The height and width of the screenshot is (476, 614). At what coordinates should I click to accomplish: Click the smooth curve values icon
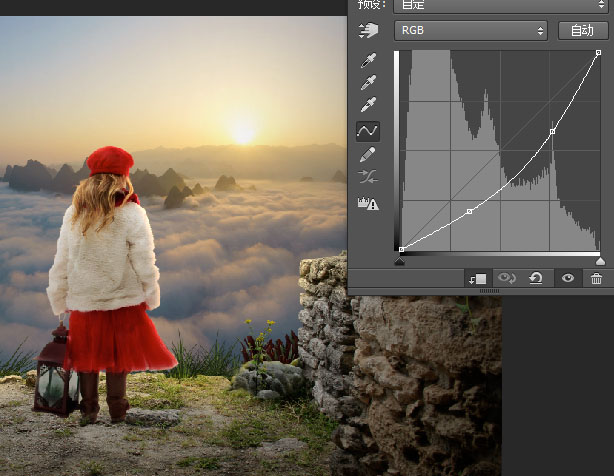coord(368,177)
